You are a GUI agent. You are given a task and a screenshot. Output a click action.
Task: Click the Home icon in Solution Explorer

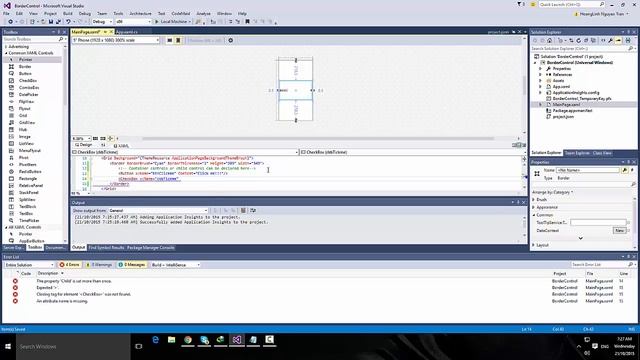click(x=549, y=40)
